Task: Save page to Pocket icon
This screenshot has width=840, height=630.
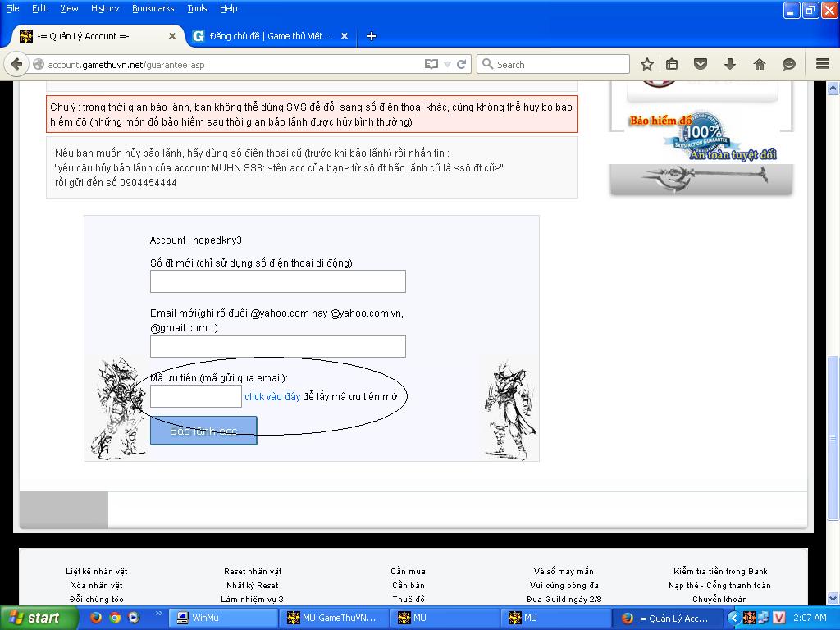Action: click(x=701, y=64)
